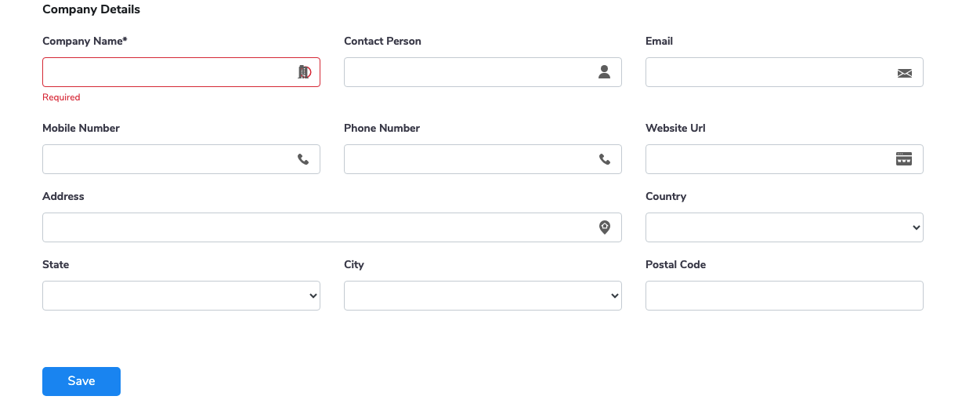This screenshot has width=980, height=407.
Task: Click the phone icon in Phone Number field
Action: (x=605, y=159)
